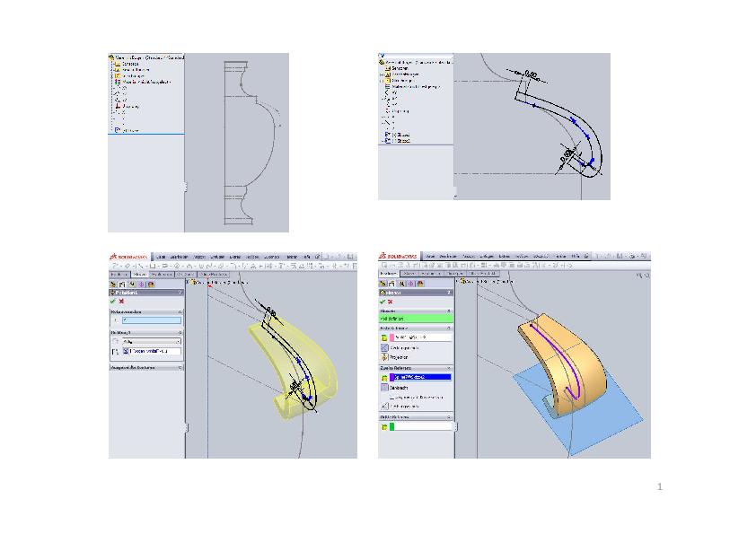
Task: Open ConfigurationManager icon above the Ebene panel
Action: (402, 284)
